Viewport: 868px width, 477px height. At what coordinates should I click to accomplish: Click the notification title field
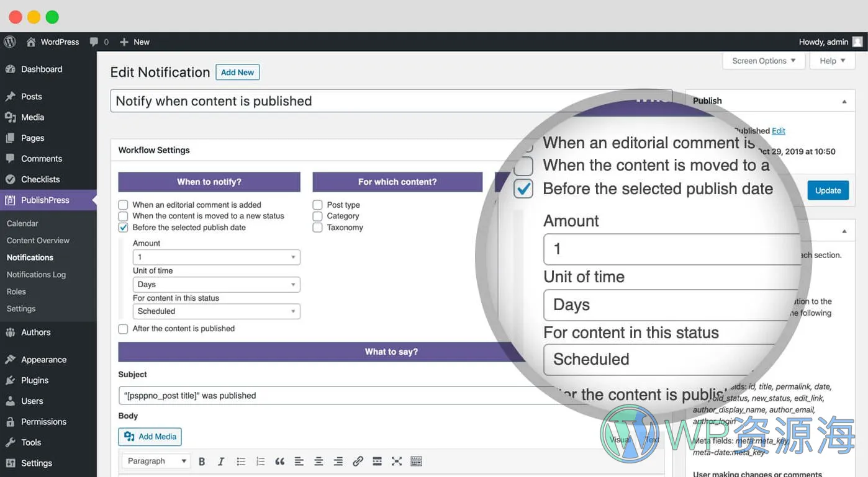click(x=391, y=101)
